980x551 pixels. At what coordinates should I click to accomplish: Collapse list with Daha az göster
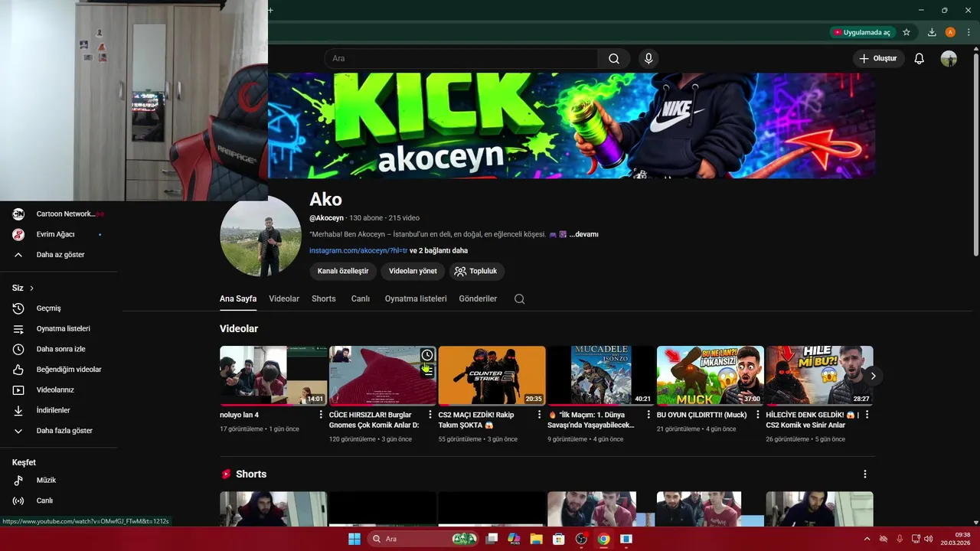59,255
